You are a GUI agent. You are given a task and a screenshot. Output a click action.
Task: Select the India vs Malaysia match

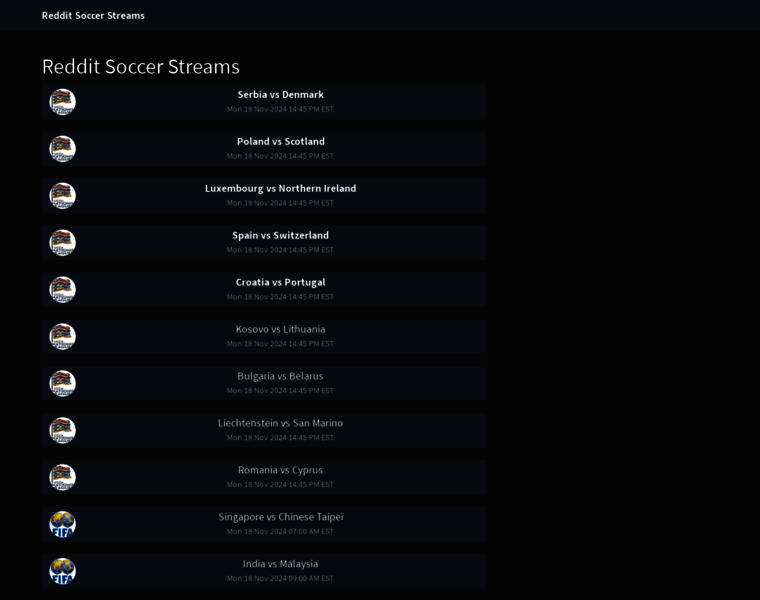click(280, 564)
